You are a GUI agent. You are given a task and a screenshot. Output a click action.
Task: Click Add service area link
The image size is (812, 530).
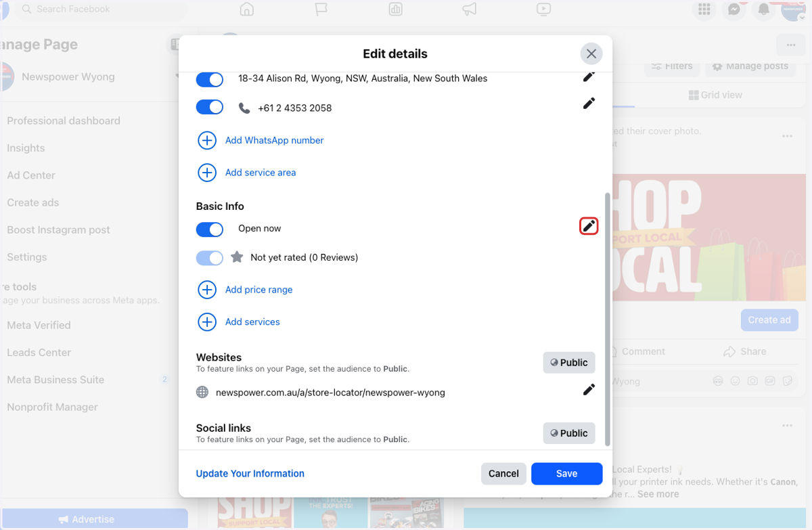click(261, 173)
